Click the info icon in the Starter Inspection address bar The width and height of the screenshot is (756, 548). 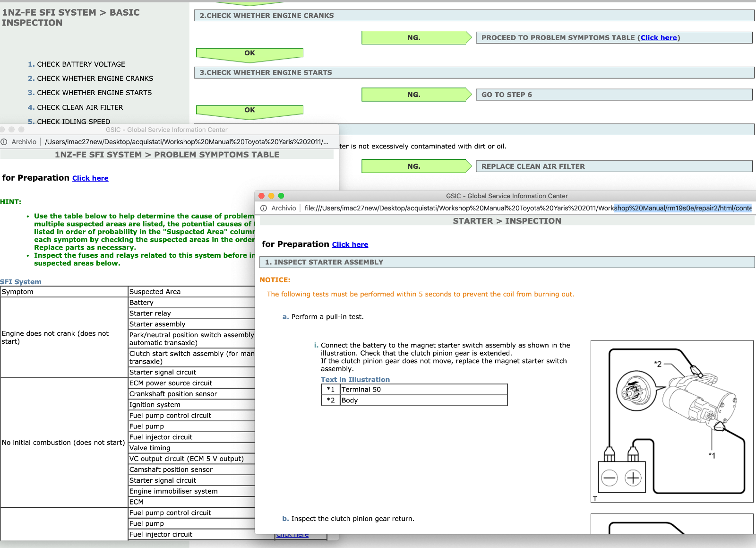[264, 208]
